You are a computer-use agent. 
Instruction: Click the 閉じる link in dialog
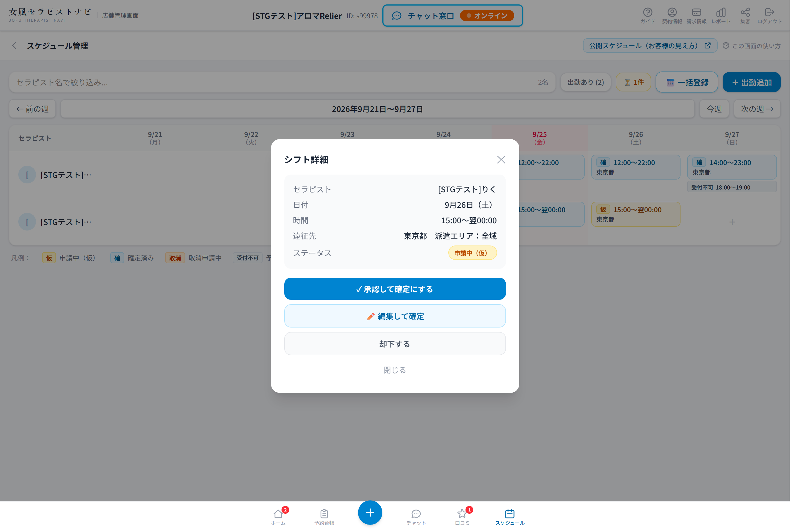pos(395,370)
